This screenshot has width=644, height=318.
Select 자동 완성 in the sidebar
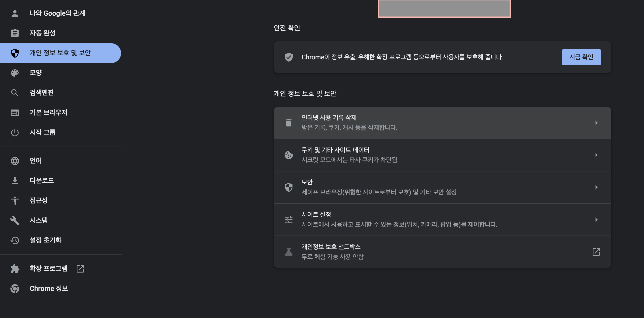click(x=42, y=33)
